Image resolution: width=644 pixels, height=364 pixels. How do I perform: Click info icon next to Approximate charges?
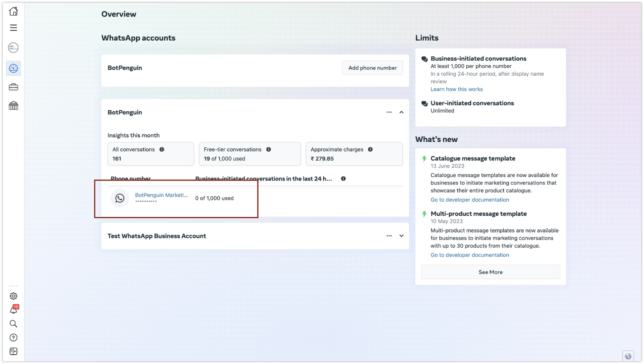[x=370, y=150]
